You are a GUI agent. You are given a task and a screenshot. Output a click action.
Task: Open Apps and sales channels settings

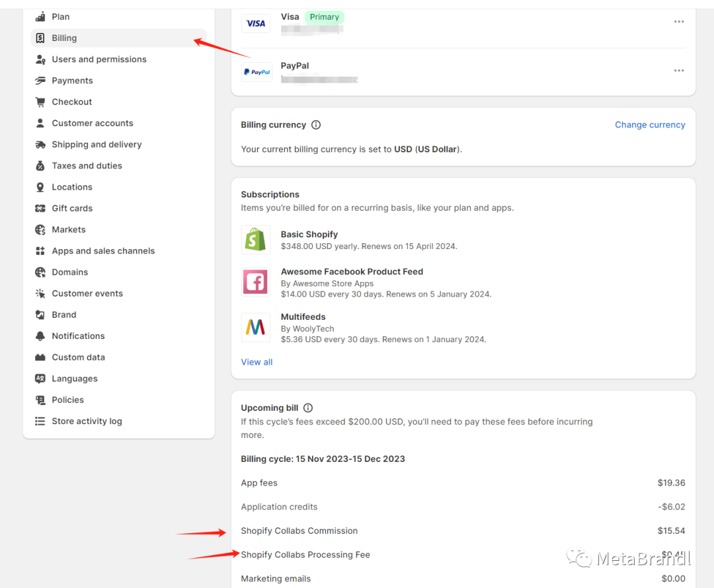click(x=103, y=251)
